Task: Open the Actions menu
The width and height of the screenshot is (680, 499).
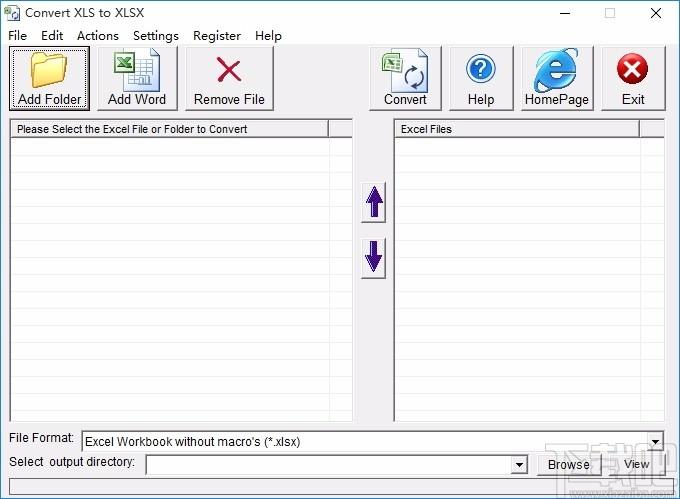Action: pyautogui.click(x=98, y=36)
